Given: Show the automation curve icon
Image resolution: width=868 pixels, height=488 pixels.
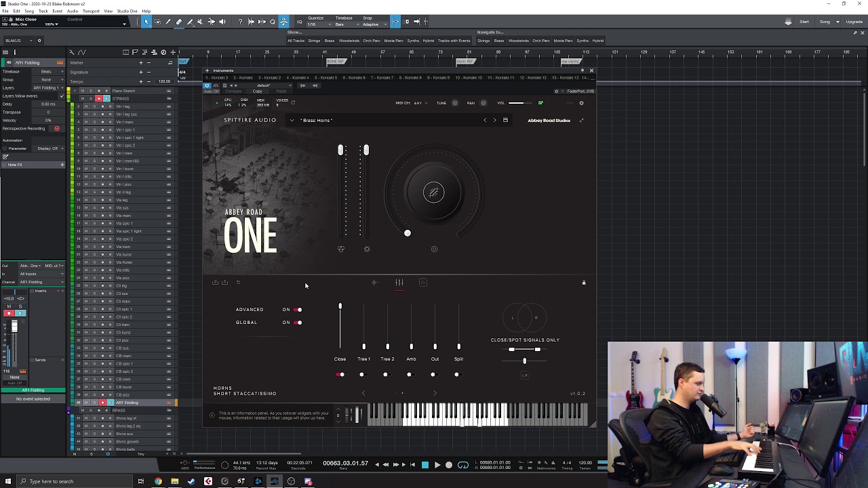Looking at the screenshot, I should 82,52.
